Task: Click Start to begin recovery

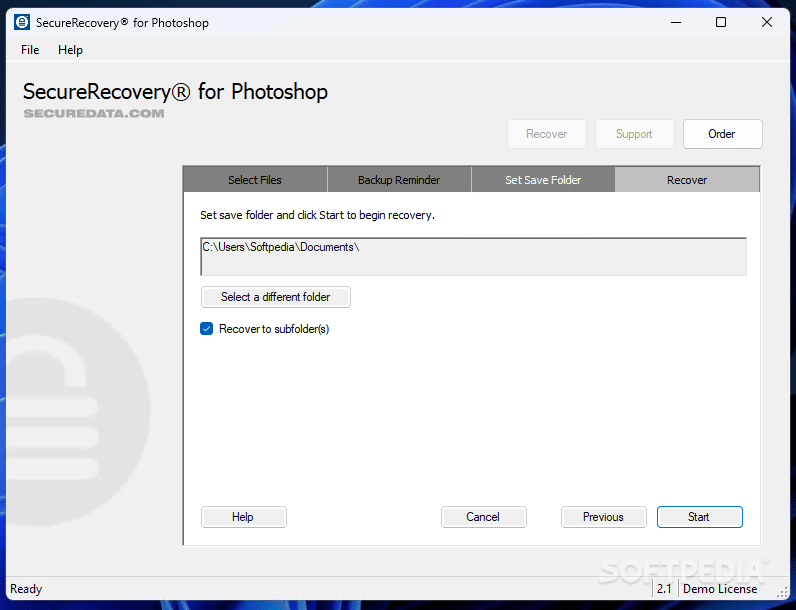Action: pos(700,517)
